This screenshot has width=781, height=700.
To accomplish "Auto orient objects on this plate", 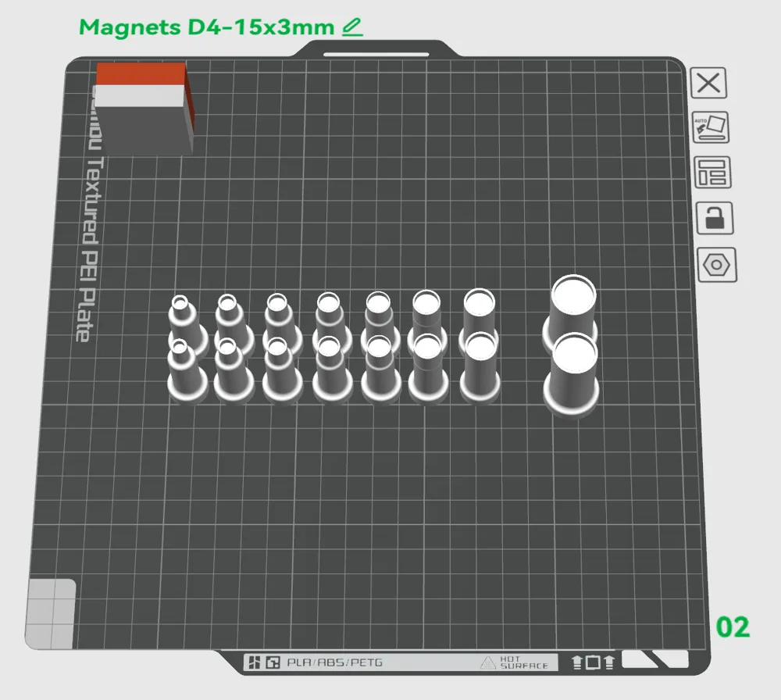I will 711,127.
